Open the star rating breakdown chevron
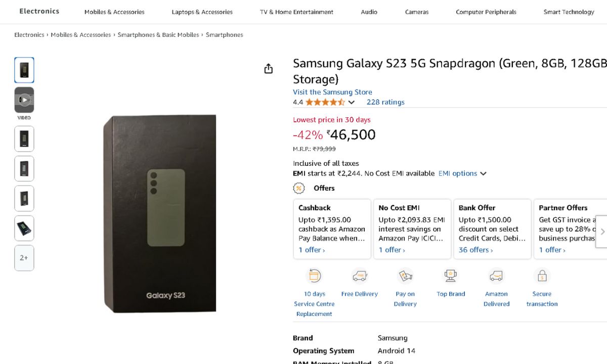This screenshot has width=607, height=364. [x=352, y=102]
